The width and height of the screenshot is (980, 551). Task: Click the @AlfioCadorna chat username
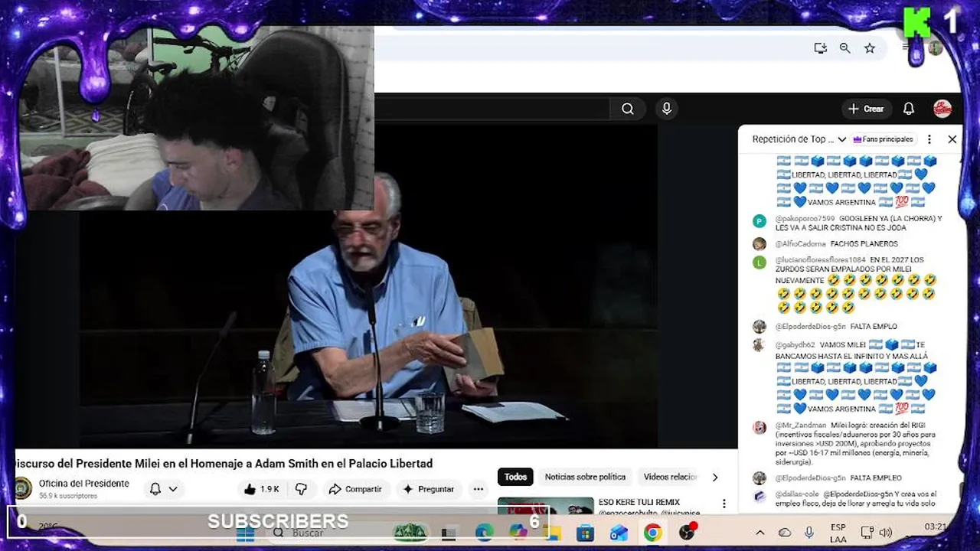tap(800, 244)
